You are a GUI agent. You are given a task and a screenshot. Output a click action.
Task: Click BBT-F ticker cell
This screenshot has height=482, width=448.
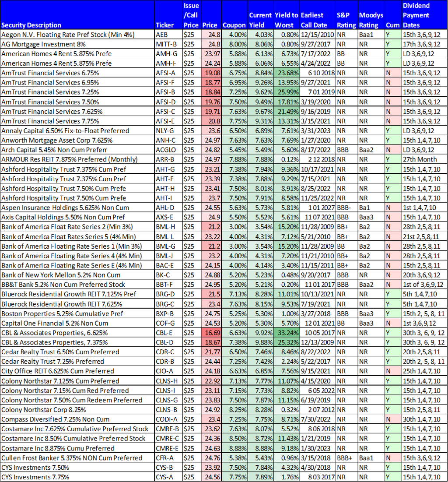pos(168,285)
